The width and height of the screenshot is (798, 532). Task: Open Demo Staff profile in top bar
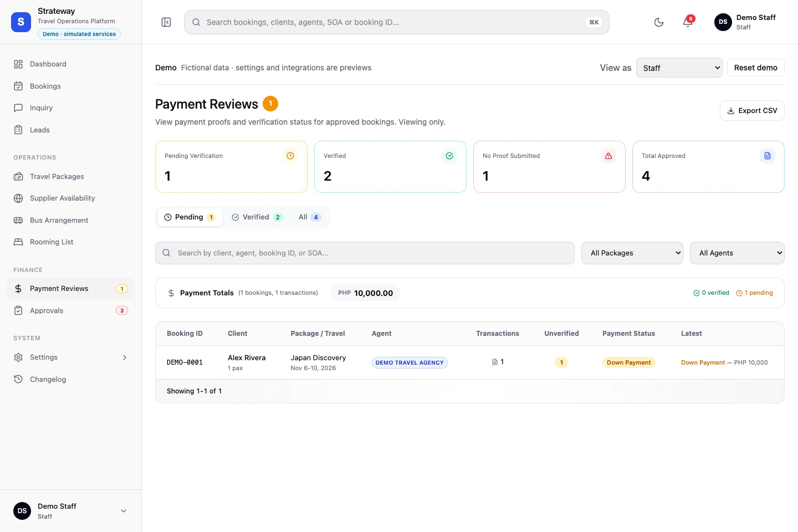(x=745, y=22)
